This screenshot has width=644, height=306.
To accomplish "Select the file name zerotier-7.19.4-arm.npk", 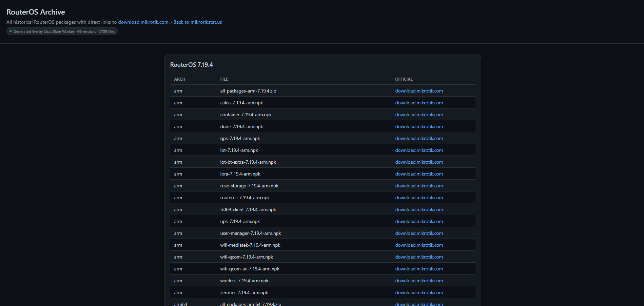I will [244, 292].
